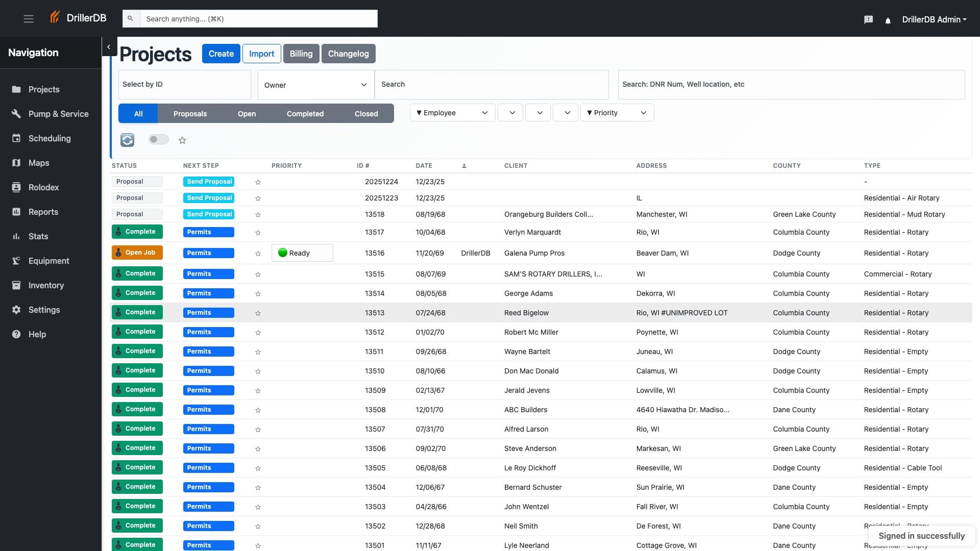The image size is (980, 551).
Task: Select Pump & Service from navigation
Action: (x=58, y=114)
